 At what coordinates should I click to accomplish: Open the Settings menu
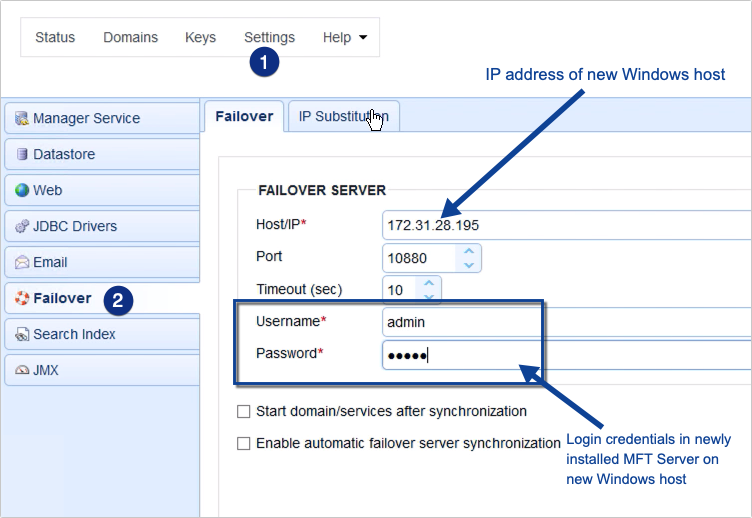click(x=269, y=38)
